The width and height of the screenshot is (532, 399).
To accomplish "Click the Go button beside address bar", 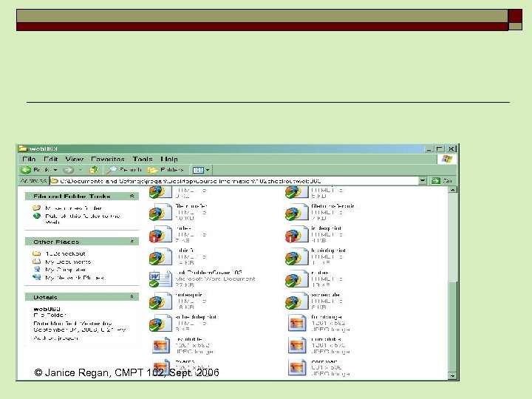I will [x=442, y=181].
